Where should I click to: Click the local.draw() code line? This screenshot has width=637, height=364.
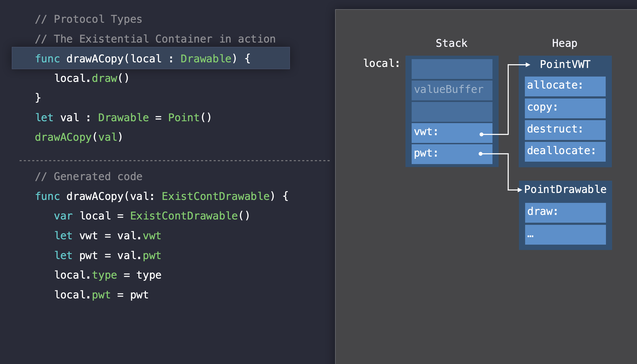(x=92, y=78)
